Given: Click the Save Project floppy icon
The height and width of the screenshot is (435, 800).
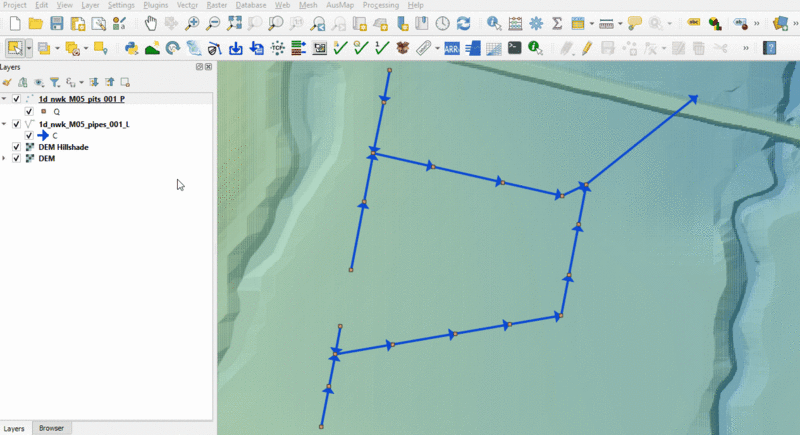Looking at the screenshot, I should (x=57, y=23).
